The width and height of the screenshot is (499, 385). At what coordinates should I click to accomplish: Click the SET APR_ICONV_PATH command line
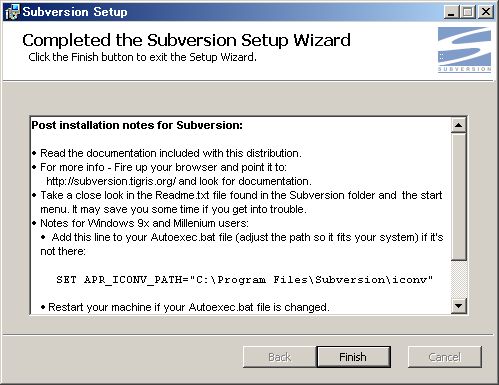(x=244, y=279)
